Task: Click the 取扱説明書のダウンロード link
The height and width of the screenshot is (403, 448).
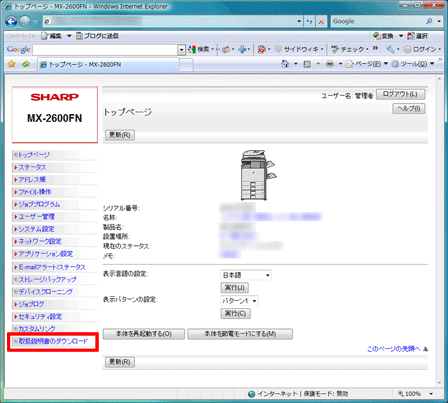Action: (x=53, y=341)
